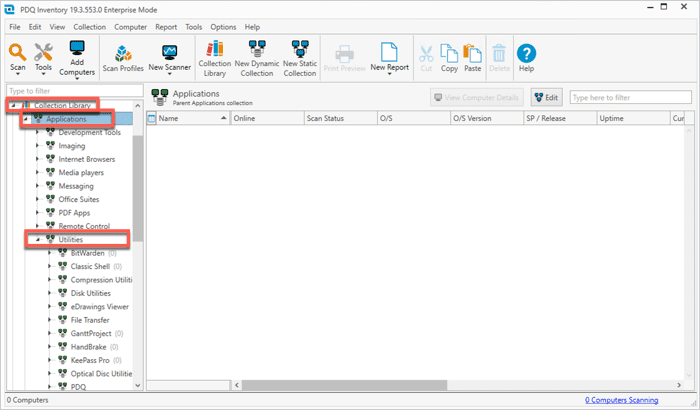Click the tree panel scroll down arrow
This screenshot has width=700, height=410.
click(138, 385)
